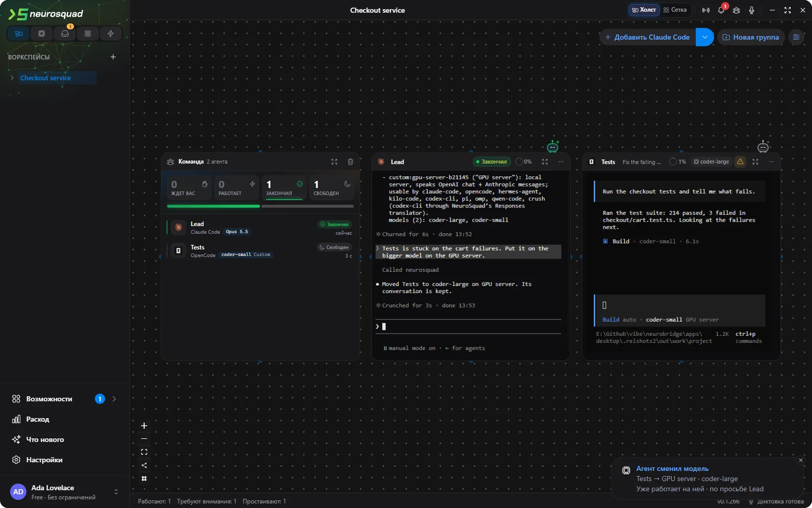Expand the Lead panel to fullscreen

click(545, 162)
